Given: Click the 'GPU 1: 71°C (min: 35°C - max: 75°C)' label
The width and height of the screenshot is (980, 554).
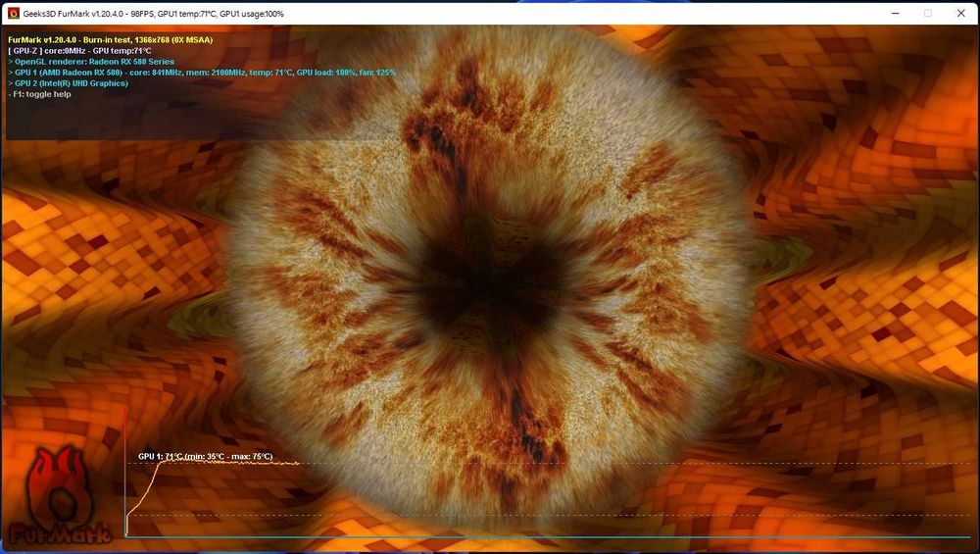Looking at the screenshot, I should tap(206, 457).
